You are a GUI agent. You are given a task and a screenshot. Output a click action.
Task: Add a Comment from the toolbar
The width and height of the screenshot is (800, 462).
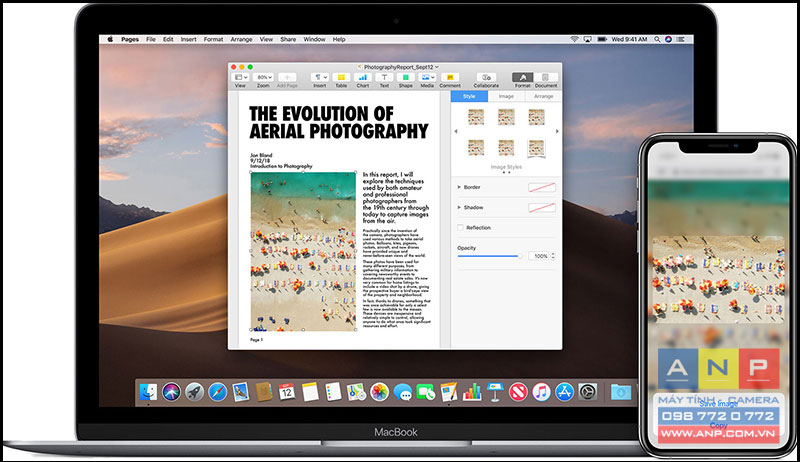click(x=449, y=78)
